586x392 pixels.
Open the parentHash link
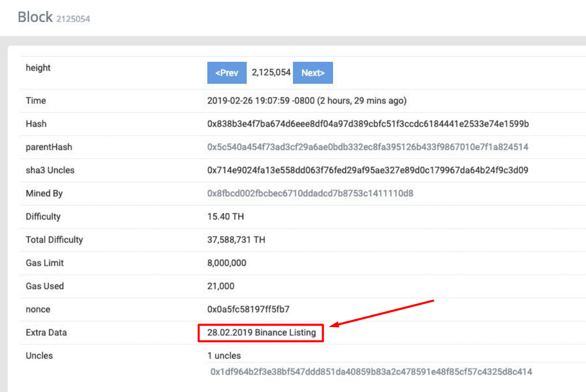[x=367, y=147]
